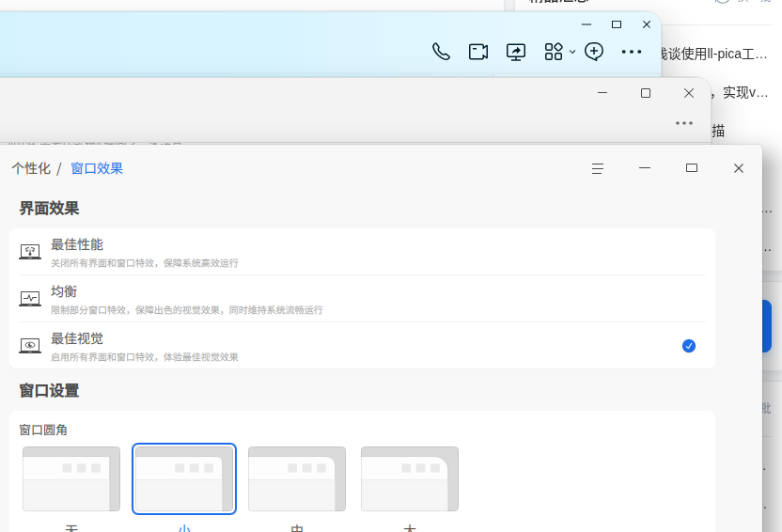782x532 pixels.
Task: Open the three-dot menu in gray middle window
Action: tap(683, 123)
